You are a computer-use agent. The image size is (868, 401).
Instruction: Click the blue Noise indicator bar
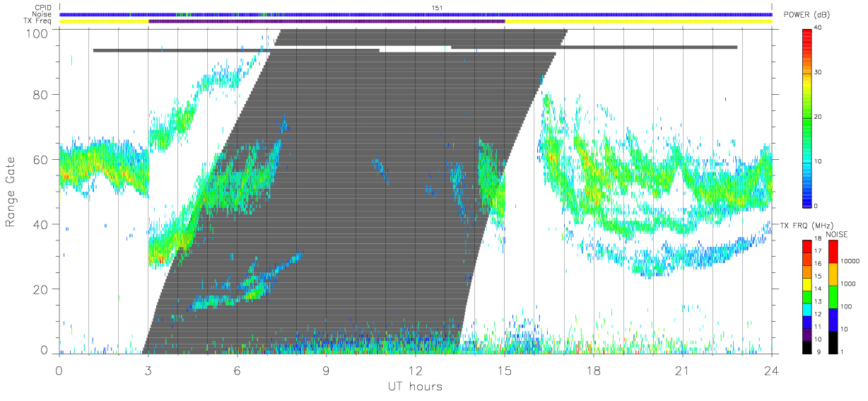(x=416, y=14)
